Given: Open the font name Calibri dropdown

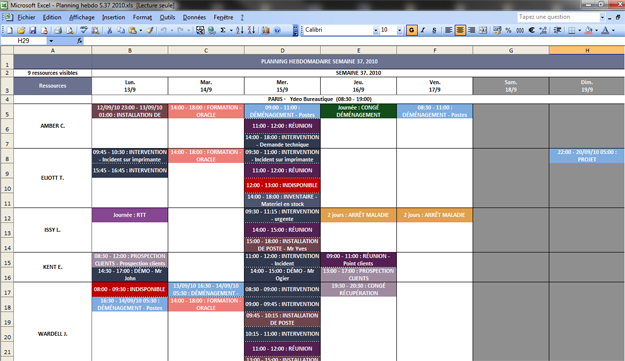Looking at the screenshot, I should point(375,30).
